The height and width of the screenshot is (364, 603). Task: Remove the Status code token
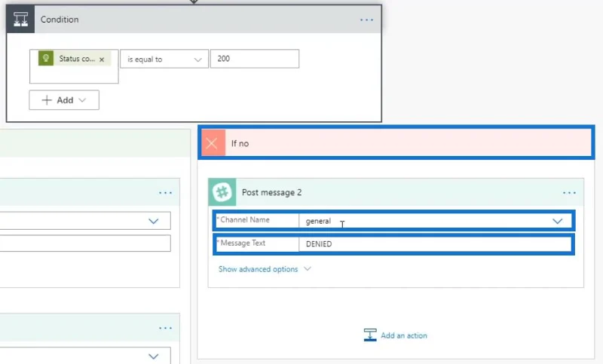[102, 60]
